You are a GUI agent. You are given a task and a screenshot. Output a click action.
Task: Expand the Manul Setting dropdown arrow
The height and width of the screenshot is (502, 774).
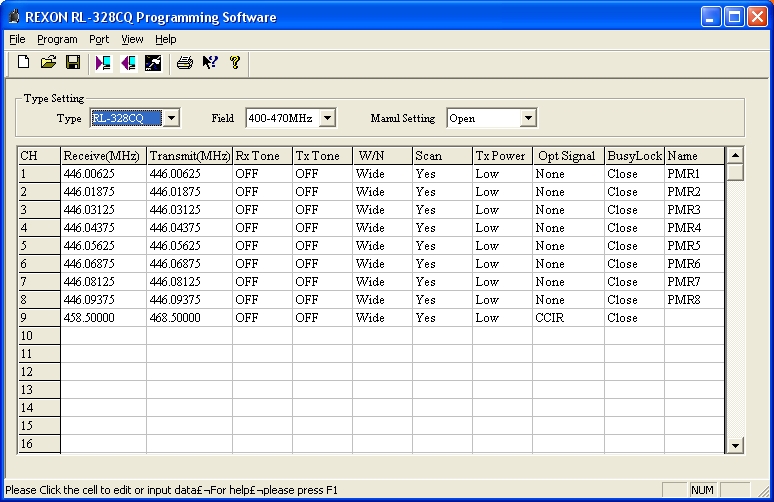click(x=528, y=118)
